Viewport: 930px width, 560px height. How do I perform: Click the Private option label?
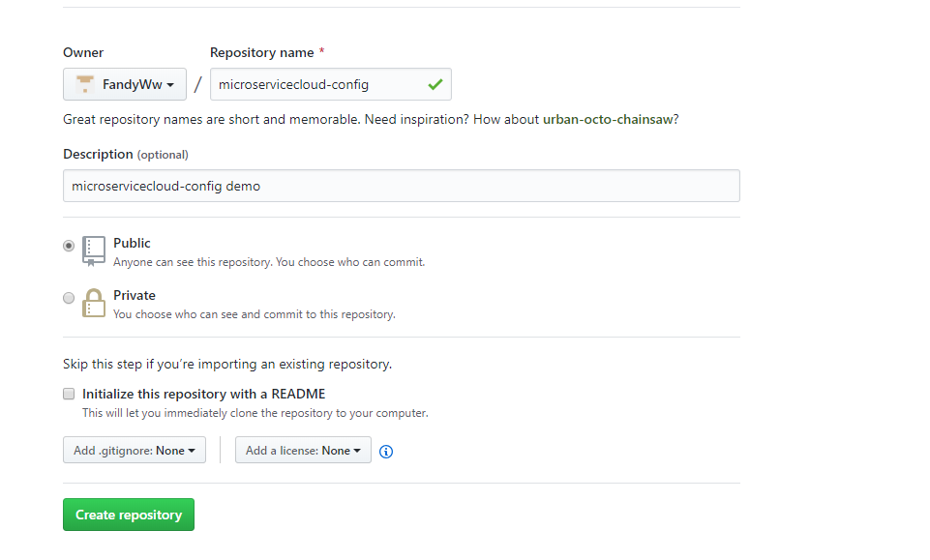(134, 295)
